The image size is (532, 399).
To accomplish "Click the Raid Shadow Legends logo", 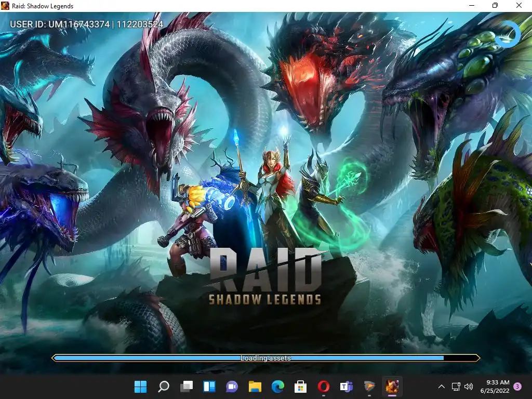I will [x=265, y=276].
